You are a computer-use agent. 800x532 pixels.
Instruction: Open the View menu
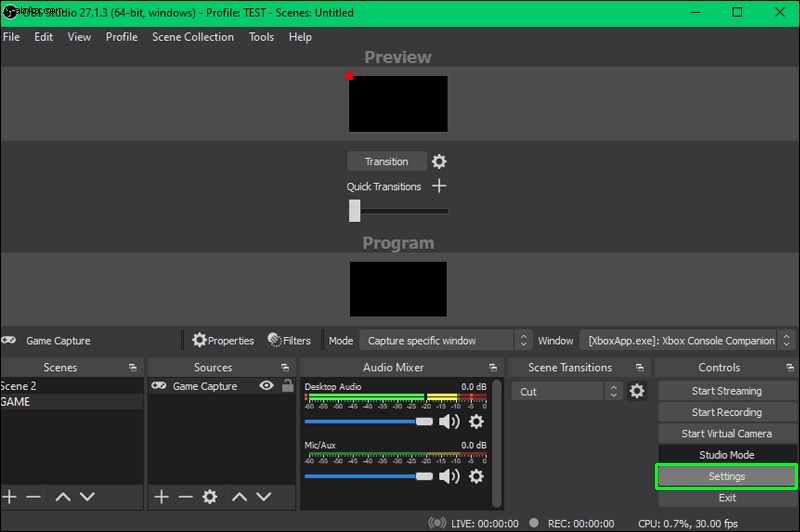pyautogui.click(x=79, y=37)
